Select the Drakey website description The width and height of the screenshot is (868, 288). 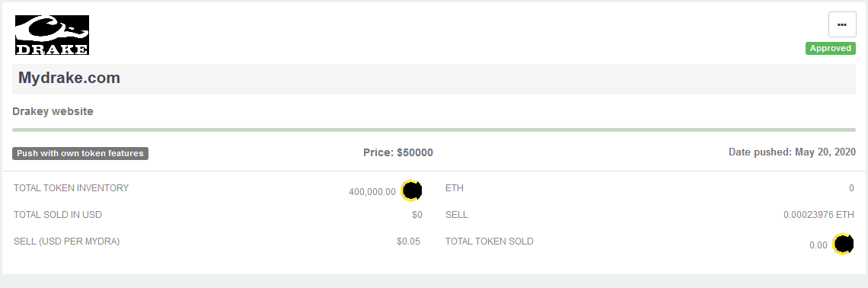(53, 111)
